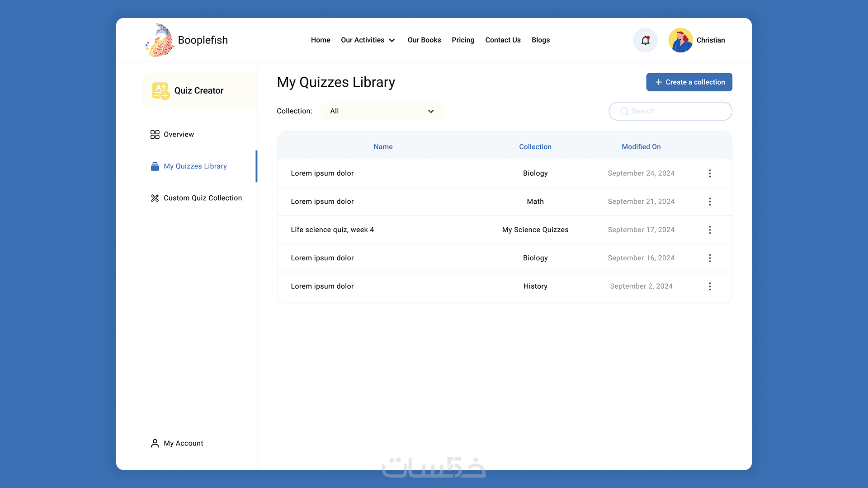Open the Pricing page link
The image size is (868, 488).
click(x=463, y=40)
